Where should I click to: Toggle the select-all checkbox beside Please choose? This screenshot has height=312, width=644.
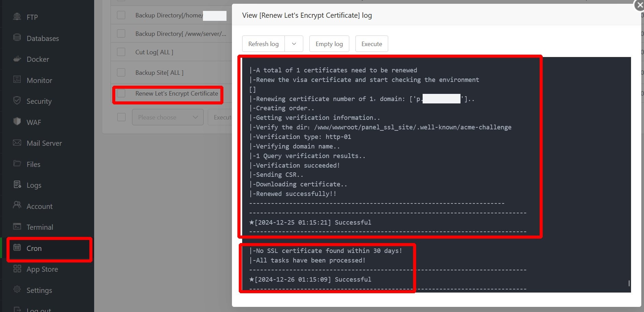[121, 117]
